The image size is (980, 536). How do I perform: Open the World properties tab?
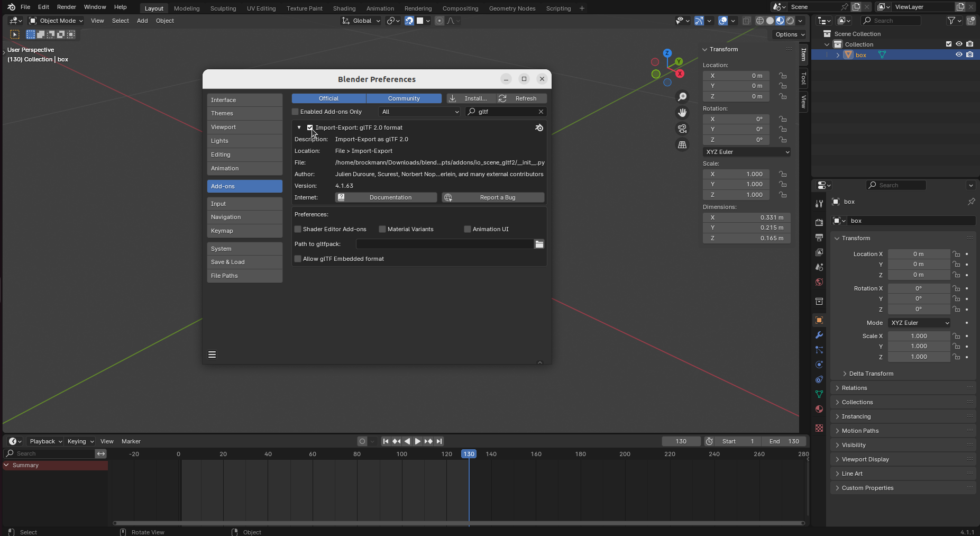819,282
